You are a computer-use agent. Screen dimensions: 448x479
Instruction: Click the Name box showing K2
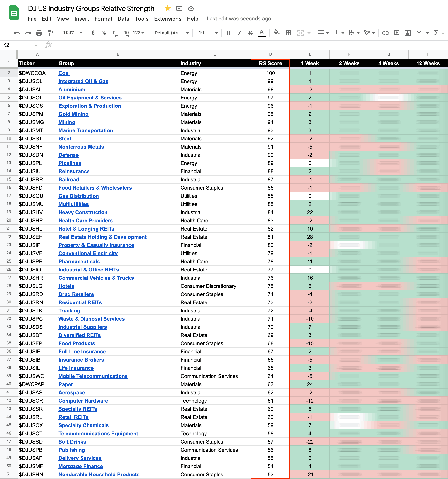tap(20, 45)
